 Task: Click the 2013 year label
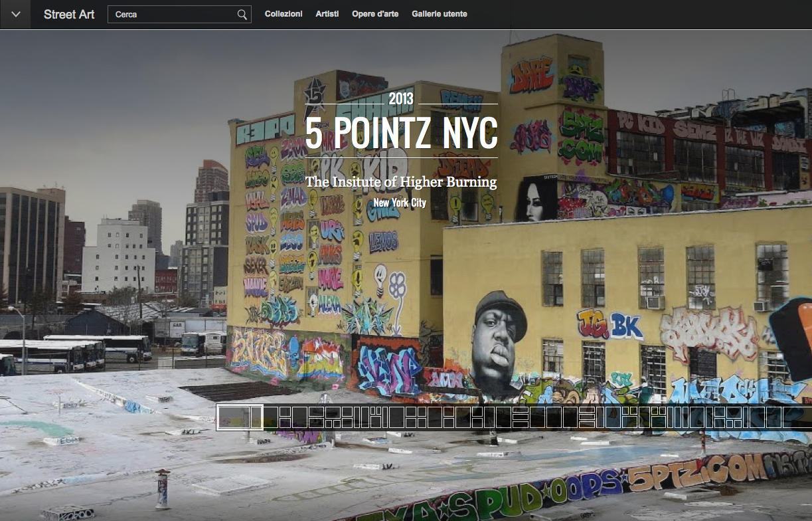click(401, 100)
